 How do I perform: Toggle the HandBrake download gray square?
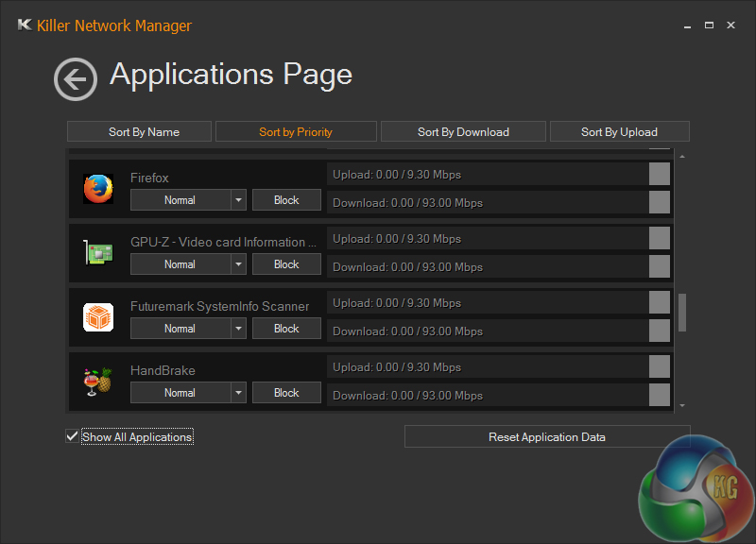click(660, 395)
